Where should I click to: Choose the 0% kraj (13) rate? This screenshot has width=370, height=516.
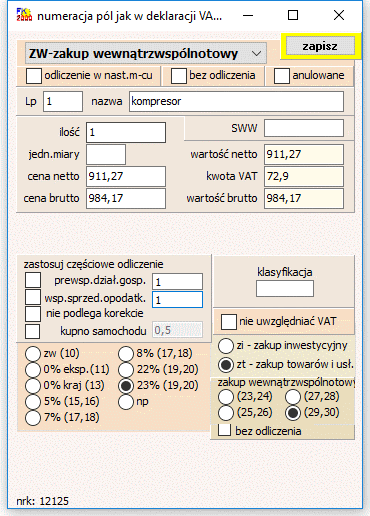(33, 386)
